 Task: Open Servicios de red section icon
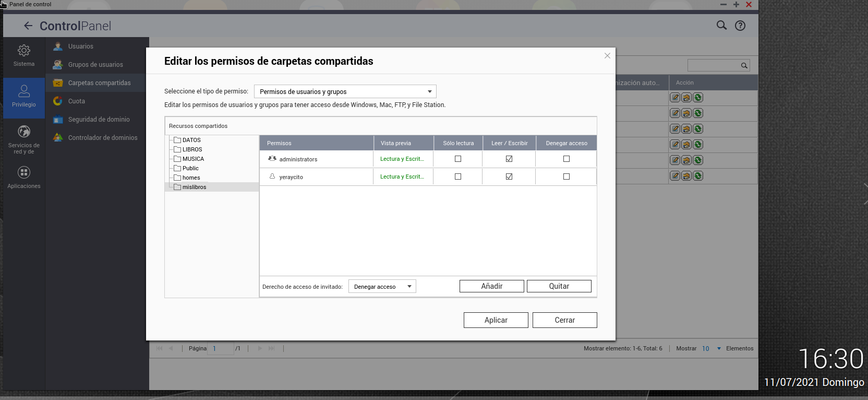[x=24, y=132]
